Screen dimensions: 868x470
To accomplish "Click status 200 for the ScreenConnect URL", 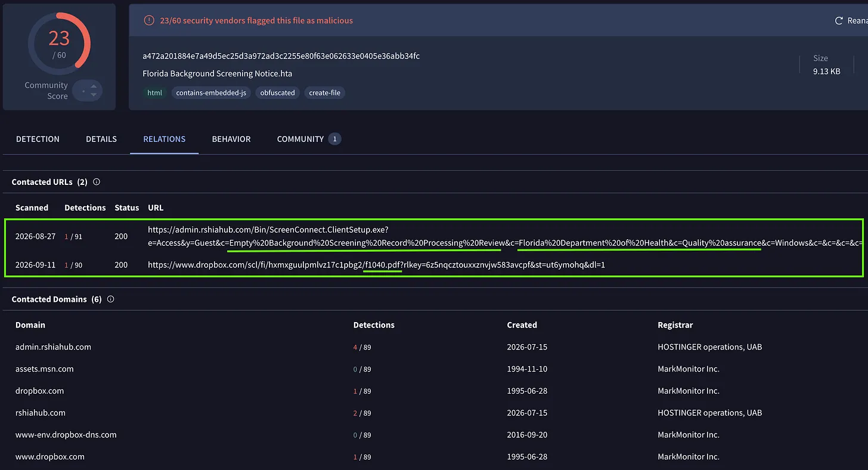I will coord(121,236).
